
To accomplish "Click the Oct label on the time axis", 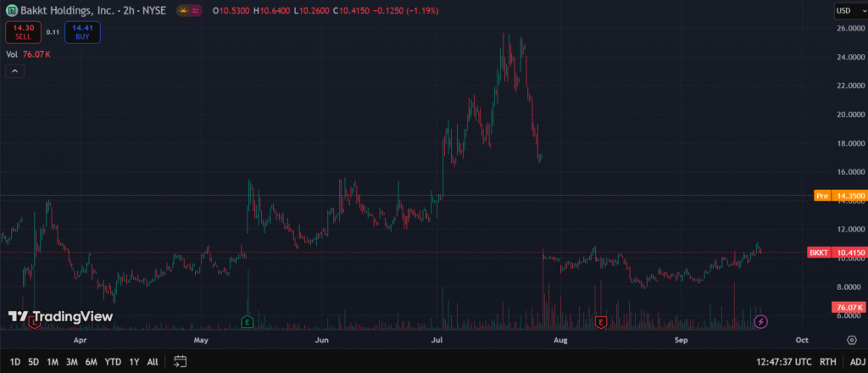I will pyautogui.click(x=801, y=340).
